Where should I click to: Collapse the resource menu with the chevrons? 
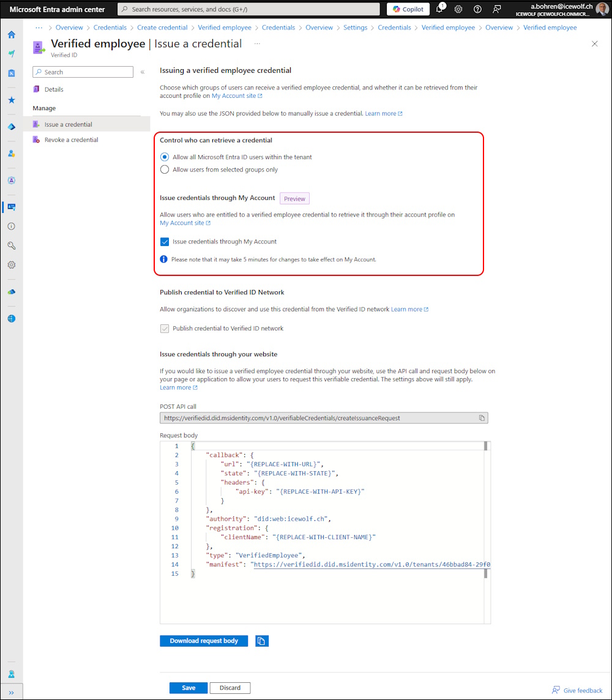[143, 72]
